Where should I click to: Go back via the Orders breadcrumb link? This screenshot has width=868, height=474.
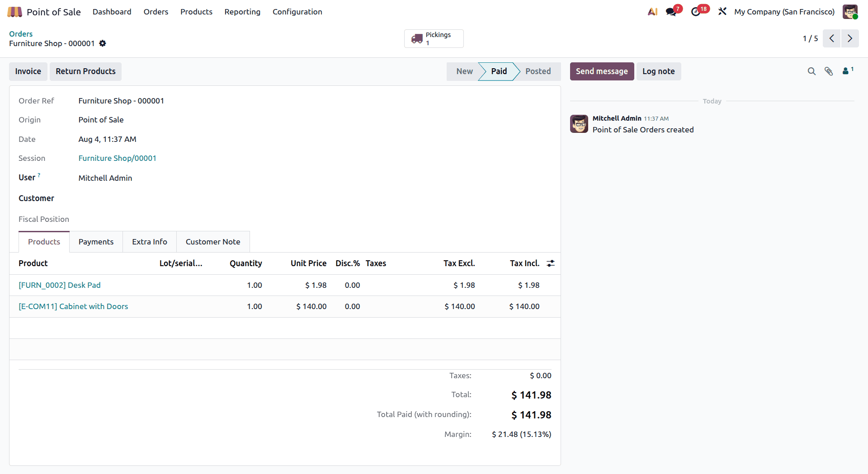21,34
